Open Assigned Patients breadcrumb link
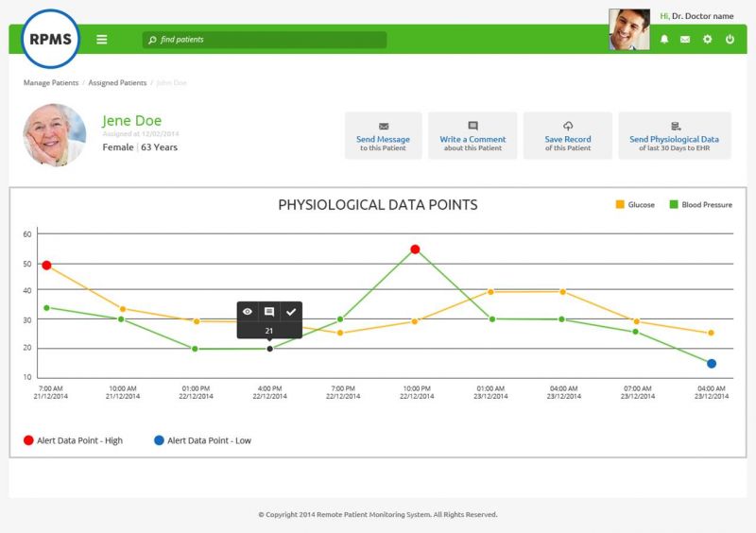756x533 pixels. point(117,82)
